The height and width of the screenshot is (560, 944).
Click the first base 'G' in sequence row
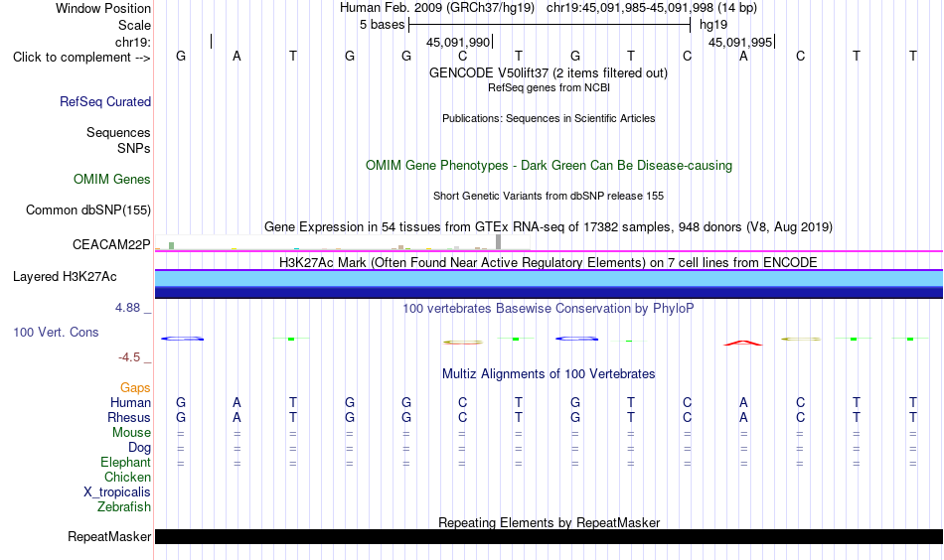(x=181, y=57)
